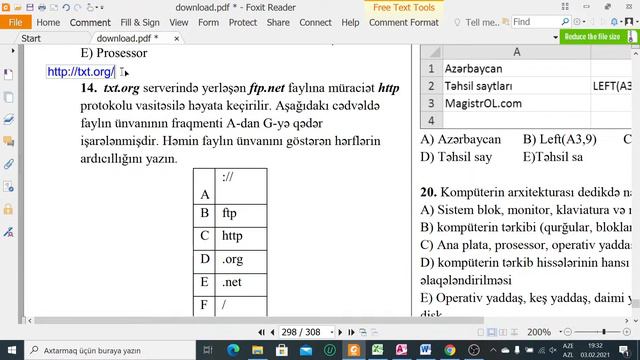Open Excel from the taskbar
This screenshot has width=640, height=360.
378,350
